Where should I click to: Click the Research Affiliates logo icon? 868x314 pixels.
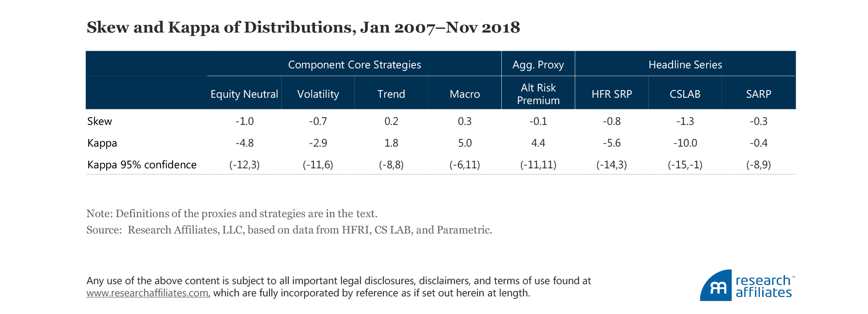pos(716,286)
